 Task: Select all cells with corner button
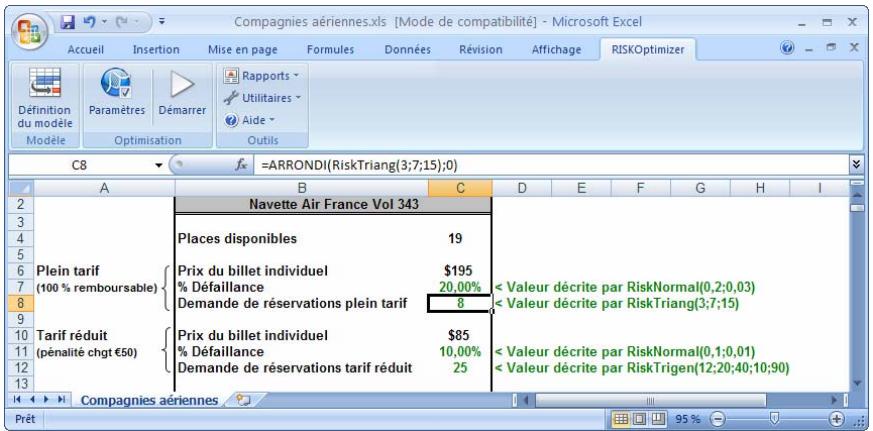pos(20,188)
